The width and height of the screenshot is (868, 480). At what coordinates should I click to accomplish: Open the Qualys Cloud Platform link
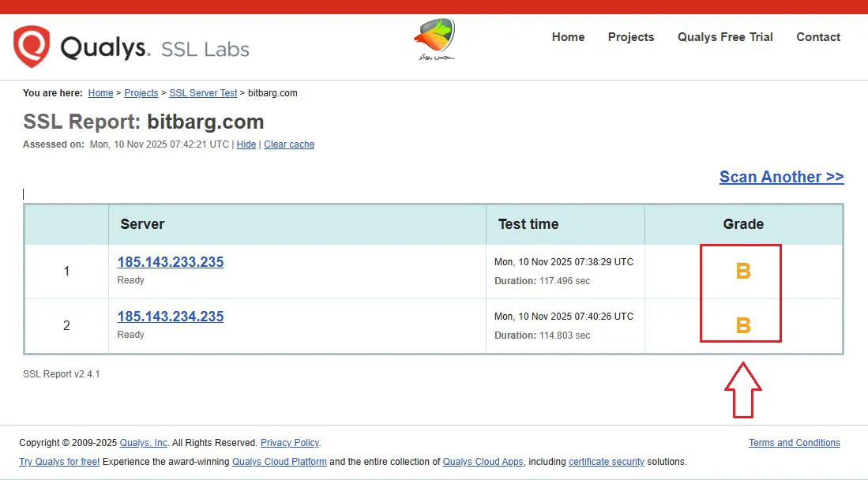pos(279,462)
